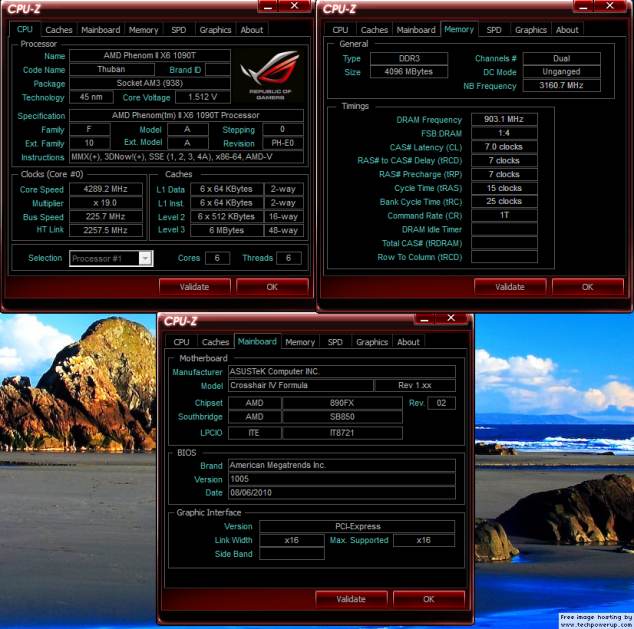
Task: Open Graphics tab in Mainboard window
Action: click(372, 342)
